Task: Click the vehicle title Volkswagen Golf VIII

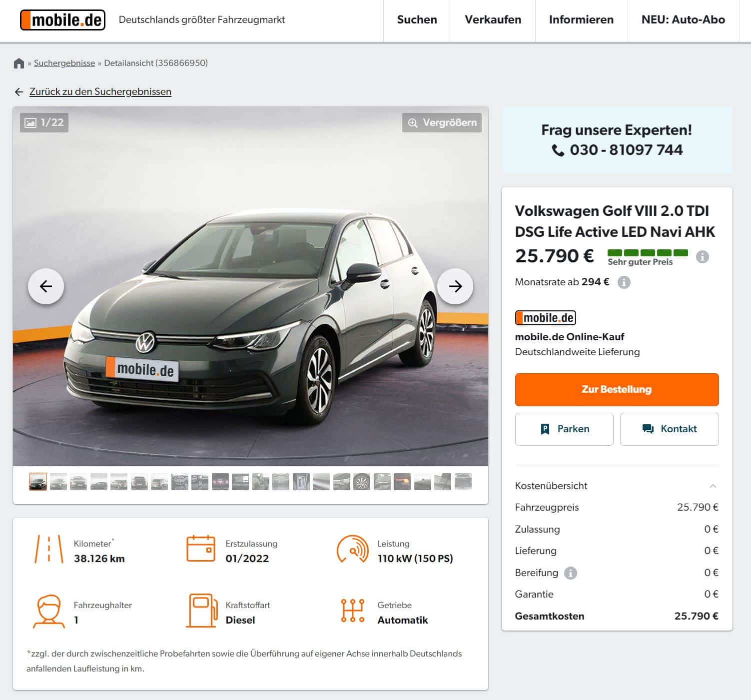Action: click(615, 221)
